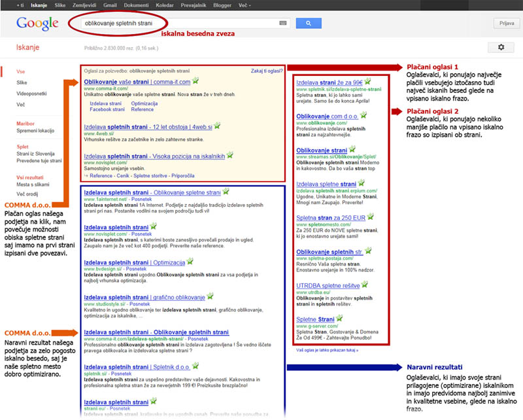The width and height of the screenshot is (523, 420).
Task: Select Slike filter in left sidebar
Action: pyautogui.click(x=22, y=82)
